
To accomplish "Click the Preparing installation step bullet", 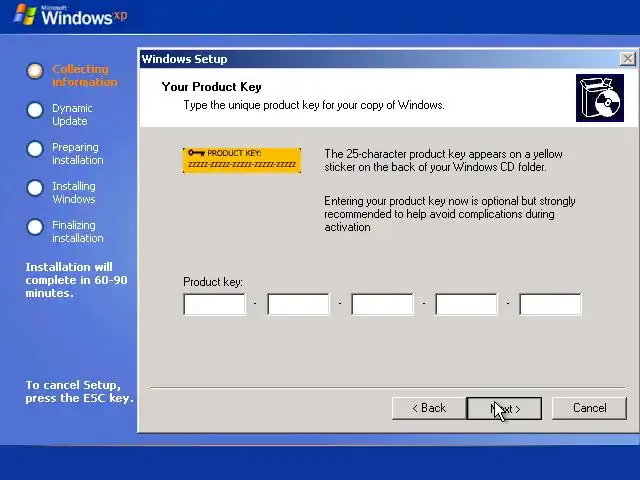I will point(35,149).
